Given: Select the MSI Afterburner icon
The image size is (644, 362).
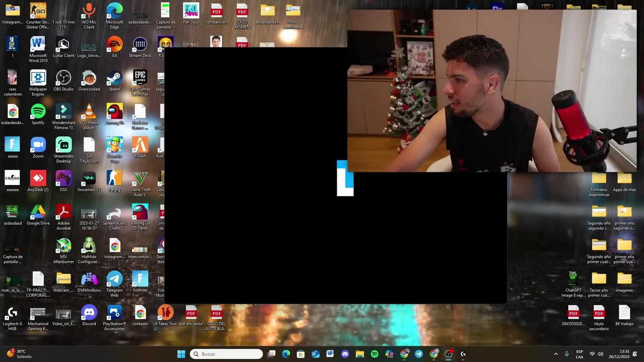Looking at the screenshot, I should point(63,251).
